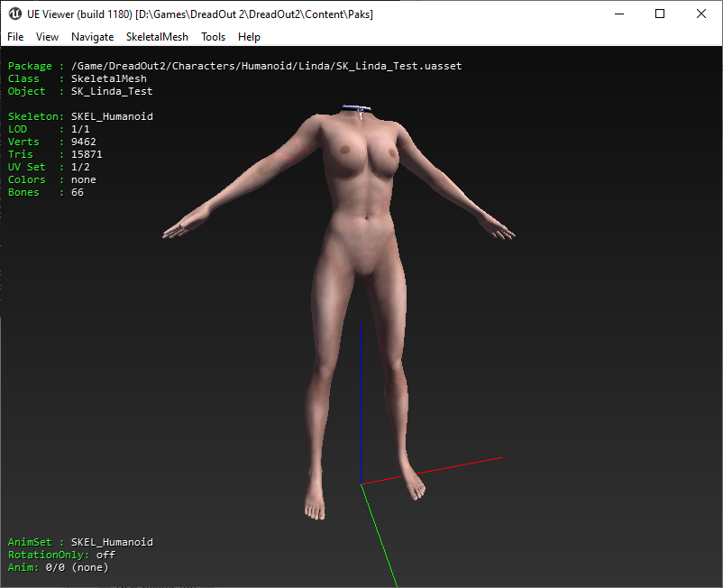
Task: Click the Tris value 15871
Action: [x=87, y=154]
